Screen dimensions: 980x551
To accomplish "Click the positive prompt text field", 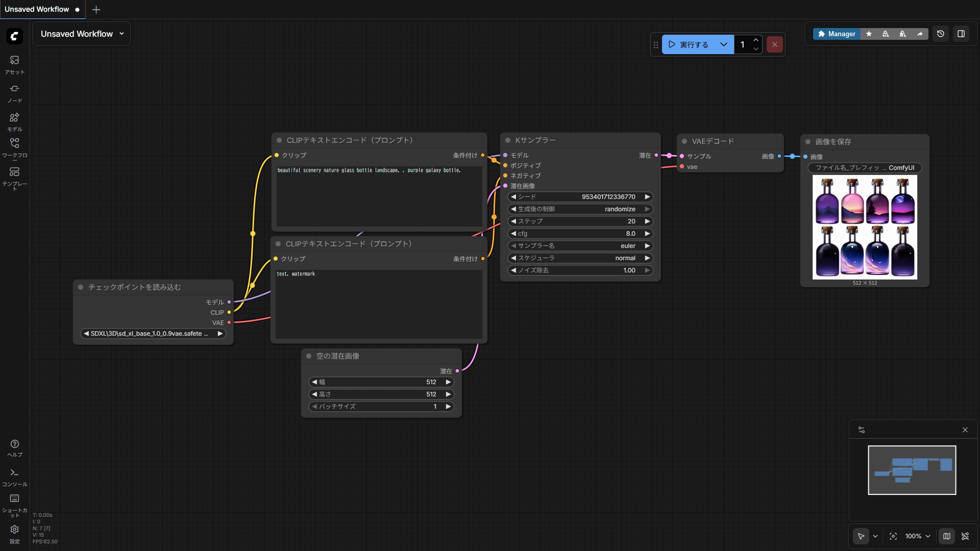I will pos(379,196).
